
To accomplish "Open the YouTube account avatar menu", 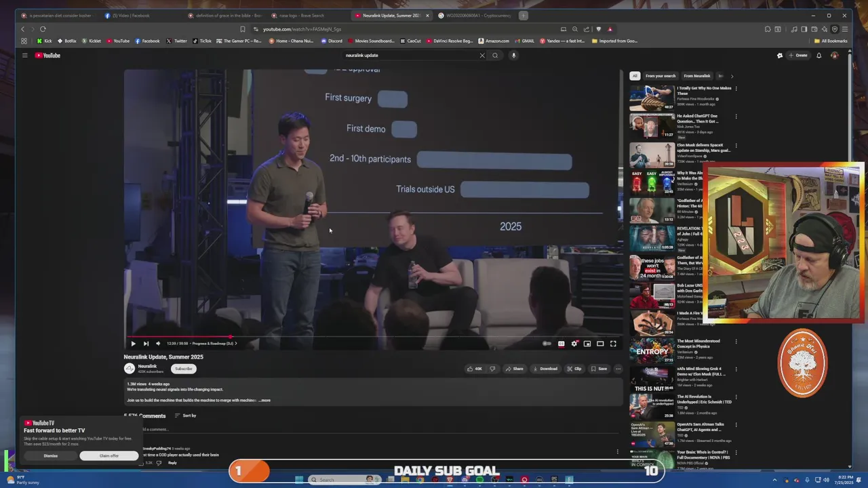I will pyautogui.click(x=834, y=56).
